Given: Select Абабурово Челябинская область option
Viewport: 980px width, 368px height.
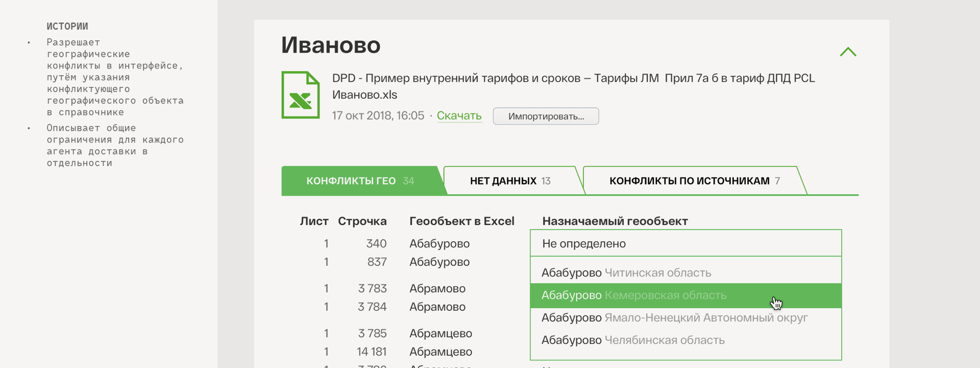Looking at the screenshot, I should 632,340.
